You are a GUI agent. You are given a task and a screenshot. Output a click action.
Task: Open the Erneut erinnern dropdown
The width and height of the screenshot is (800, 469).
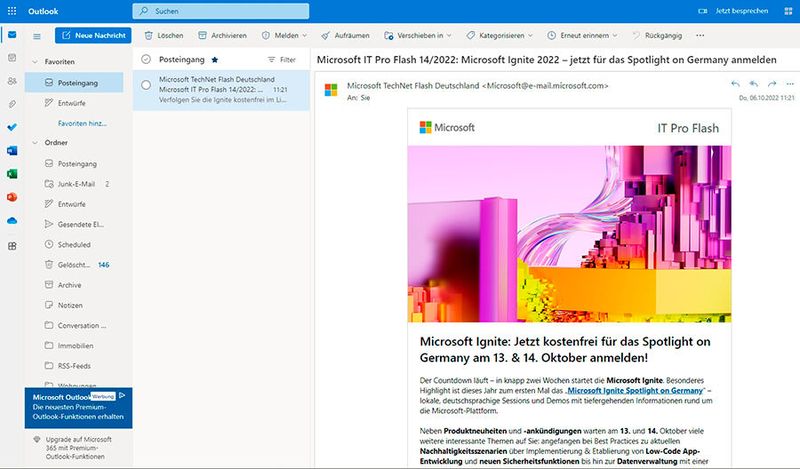click(582, 35)
